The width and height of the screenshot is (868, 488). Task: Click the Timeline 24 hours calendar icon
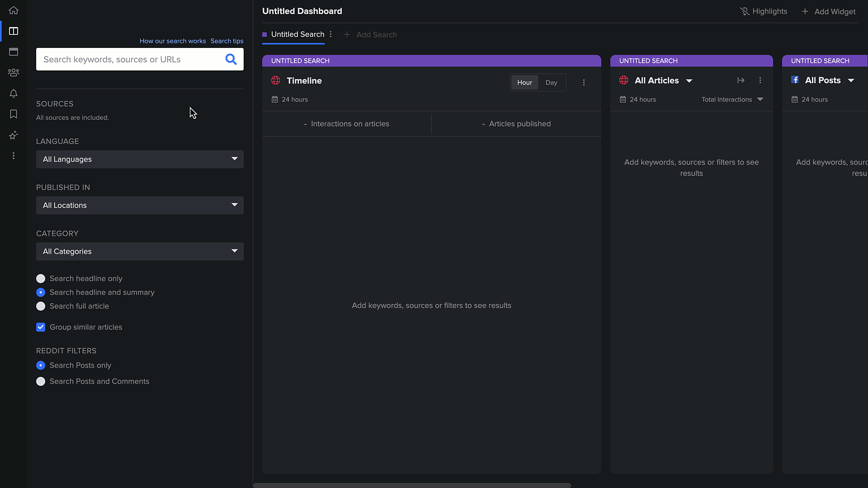click(275, 99)
